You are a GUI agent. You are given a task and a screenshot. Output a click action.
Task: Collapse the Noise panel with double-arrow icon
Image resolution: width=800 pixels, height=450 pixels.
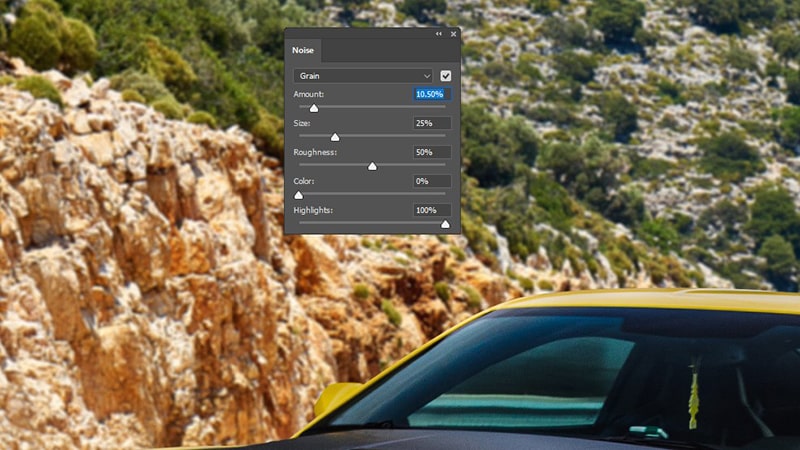click(439, 34)
